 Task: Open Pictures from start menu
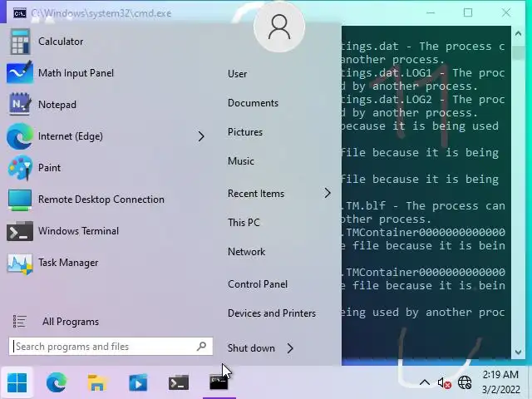[x=245, y=132]
